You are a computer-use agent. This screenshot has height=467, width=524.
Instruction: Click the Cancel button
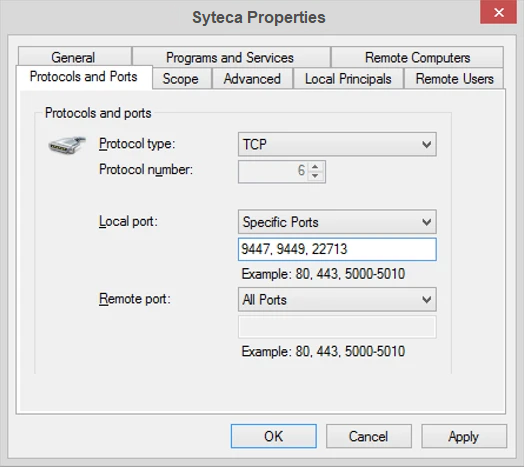click(369, 436)
